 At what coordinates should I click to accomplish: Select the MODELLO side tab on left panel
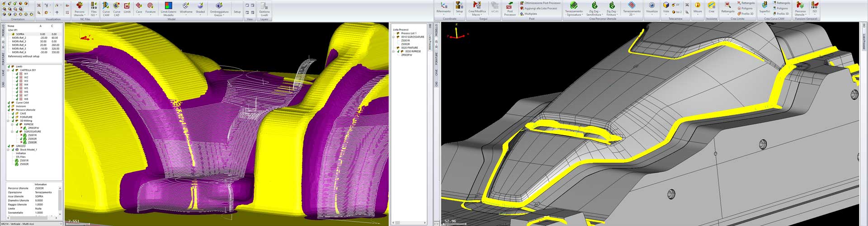point(3,30)
